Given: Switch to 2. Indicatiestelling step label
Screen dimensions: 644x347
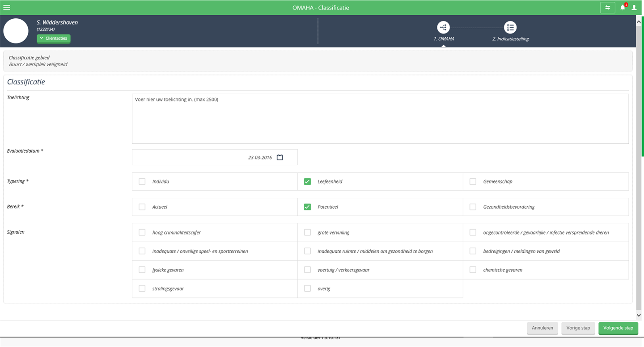Looking at the screenshot, I should point(511,39).
